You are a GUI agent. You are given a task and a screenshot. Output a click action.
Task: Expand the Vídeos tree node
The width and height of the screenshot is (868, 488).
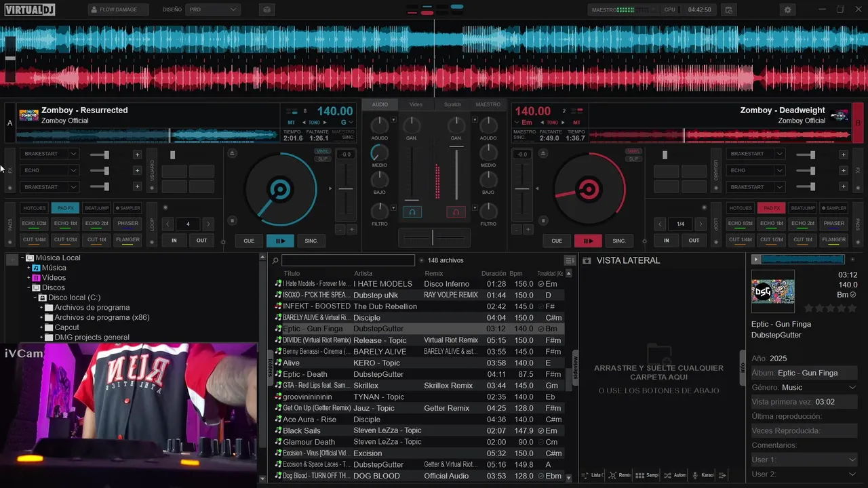click(29, 278)
